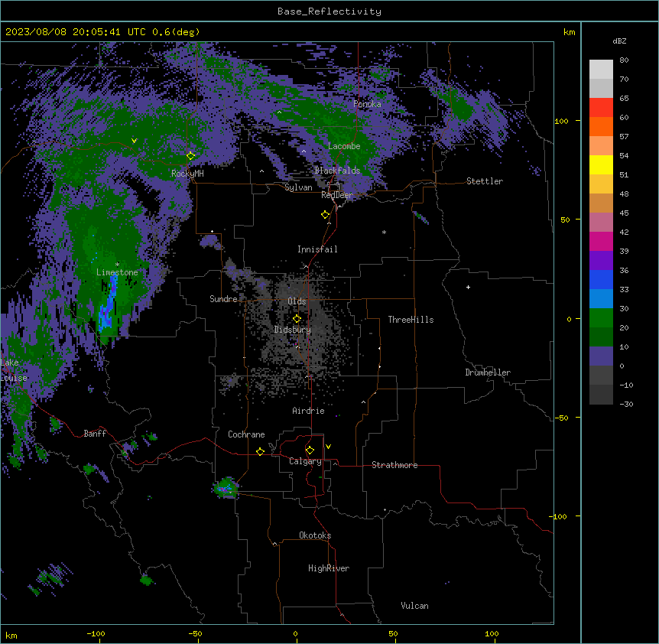Click the legend value 80
Image resolution: width=659 pixels, height=644 pixels.
[624, 60]
